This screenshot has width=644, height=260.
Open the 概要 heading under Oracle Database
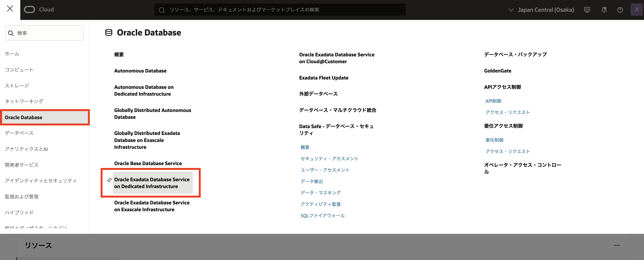(119, 54)
